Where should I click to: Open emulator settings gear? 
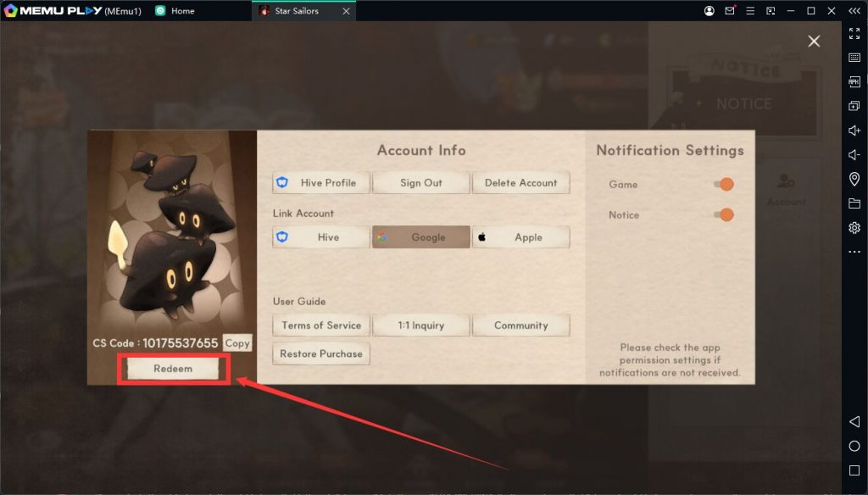pos(854,227)
